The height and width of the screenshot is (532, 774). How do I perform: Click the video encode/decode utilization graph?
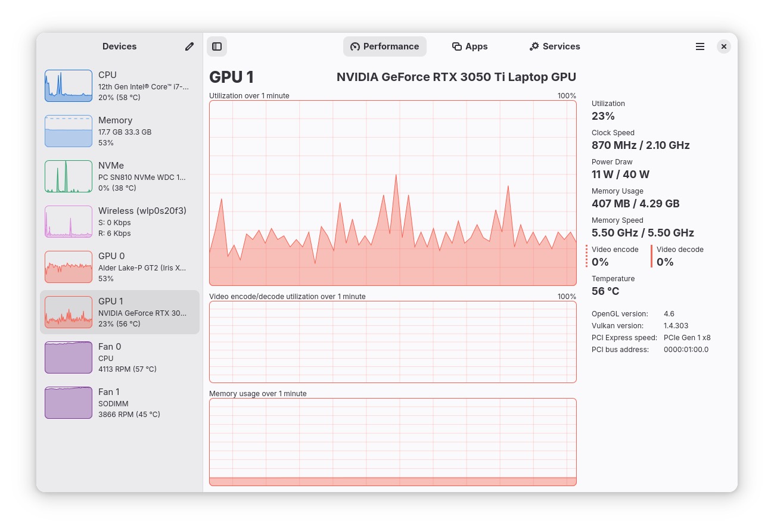(393, 342)
